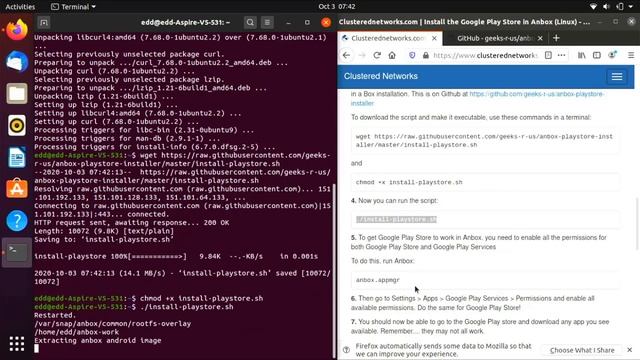Open the terminal hamburger menu
The width and height of the screenshot is (640, 360).
point(267,22)
